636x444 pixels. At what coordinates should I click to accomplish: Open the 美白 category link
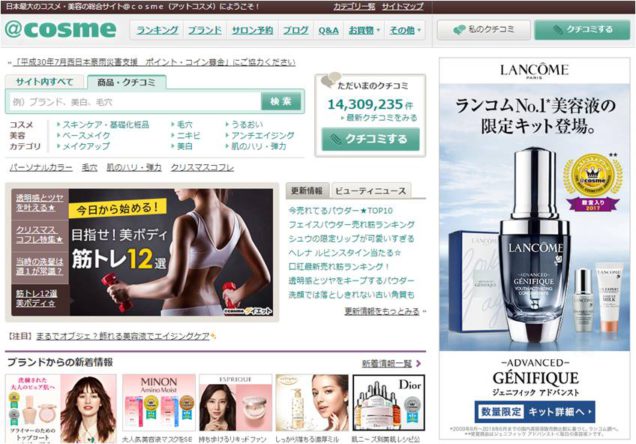point(185,146)
